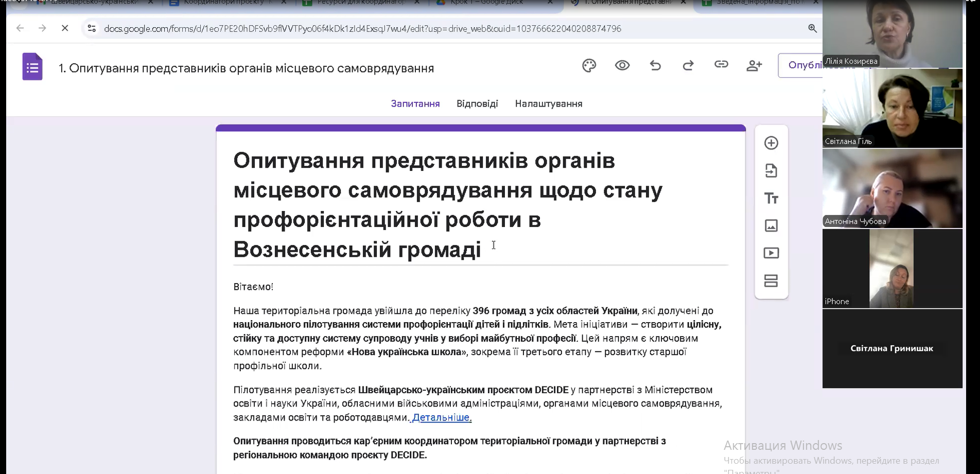Insert an image from the sidebar

coord(771,225)
